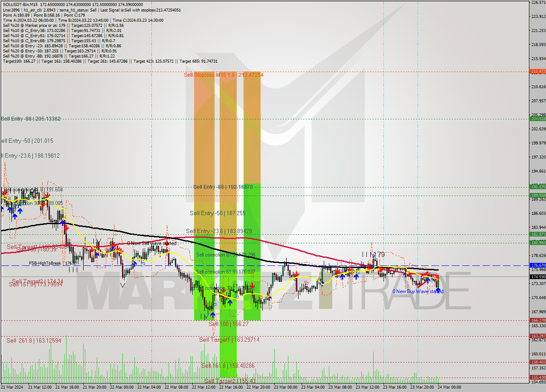Select the green 191.570 price axis tag

click(537, 187)
